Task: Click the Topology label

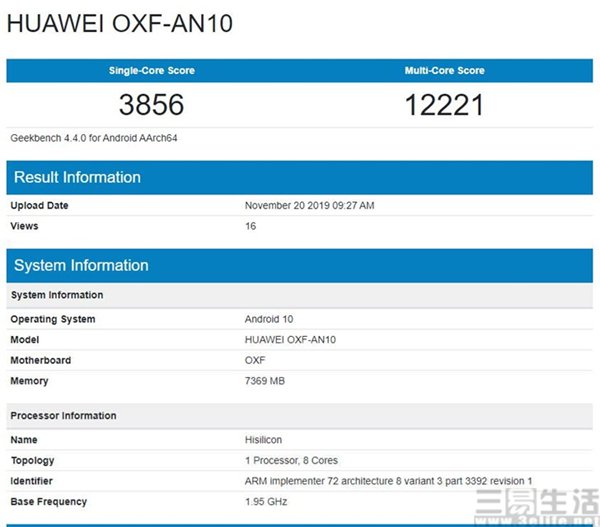Action: 33,461
